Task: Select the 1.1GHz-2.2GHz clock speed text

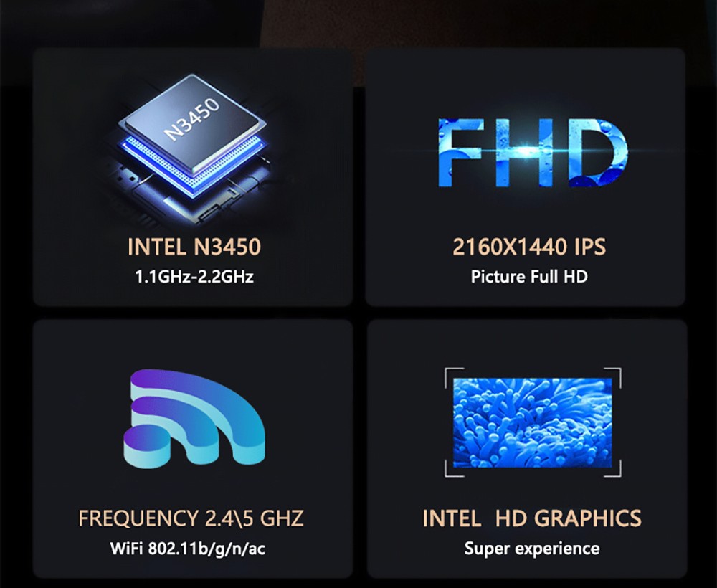Action: (194, 277)
